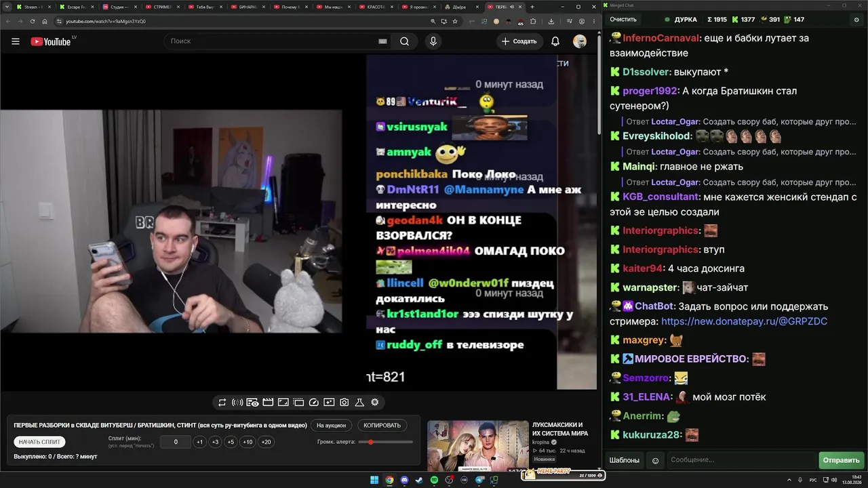Open the Шаблоны templates button
Image resolution: width=868 pixels, height=488 pixels.
point(625,460)
